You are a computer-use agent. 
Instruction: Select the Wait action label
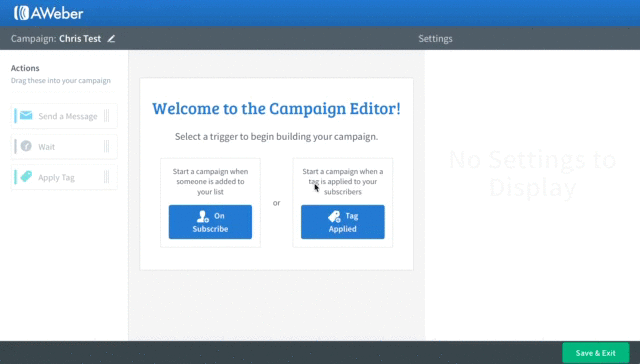pyautogui.click(x=47, y=147)
